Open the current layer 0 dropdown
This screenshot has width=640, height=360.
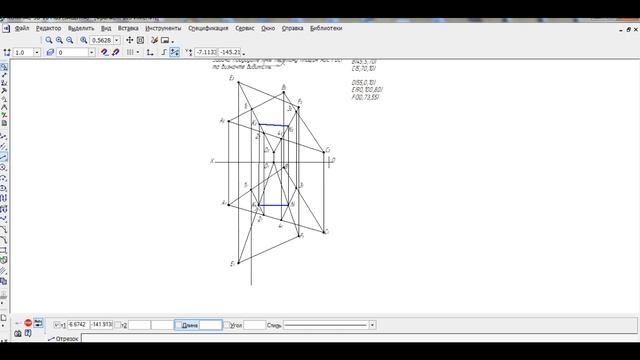click(x=91, y=52)
